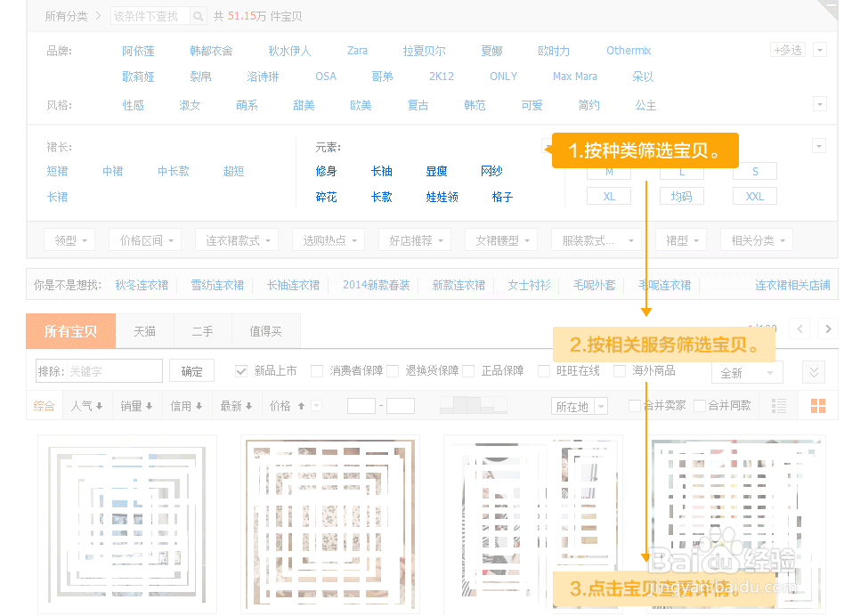Open the second product thumbnail

(330, 524)
